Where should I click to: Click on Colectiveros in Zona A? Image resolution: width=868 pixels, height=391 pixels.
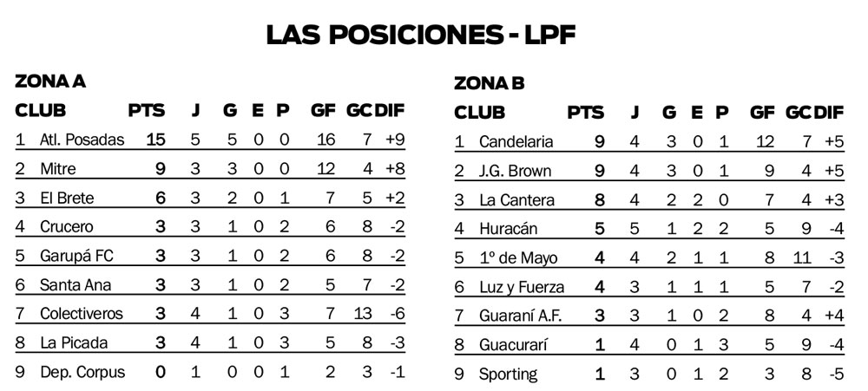pos(82,314)
